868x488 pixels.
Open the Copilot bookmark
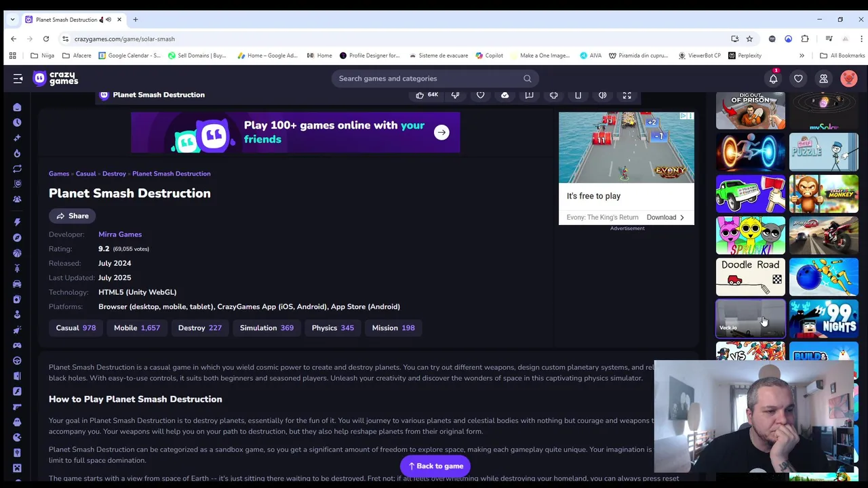click(x=489, y=56)
